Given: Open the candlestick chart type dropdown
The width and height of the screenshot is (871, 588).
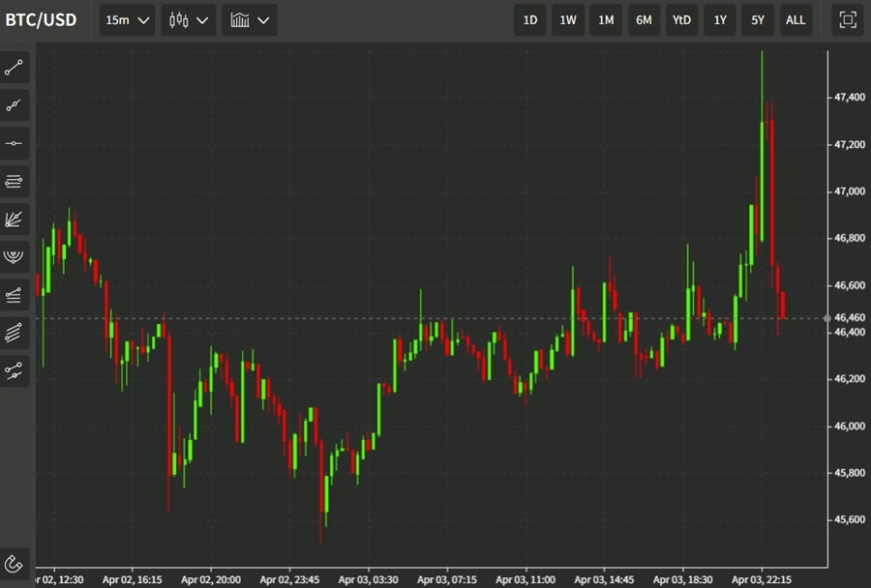Looking at the screenshot, I should [x=189, y=19].
